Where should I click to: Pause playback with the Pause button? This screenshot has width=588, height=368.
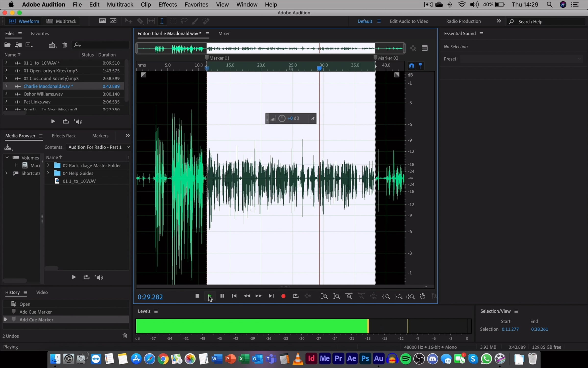click(x=222, y=296)
